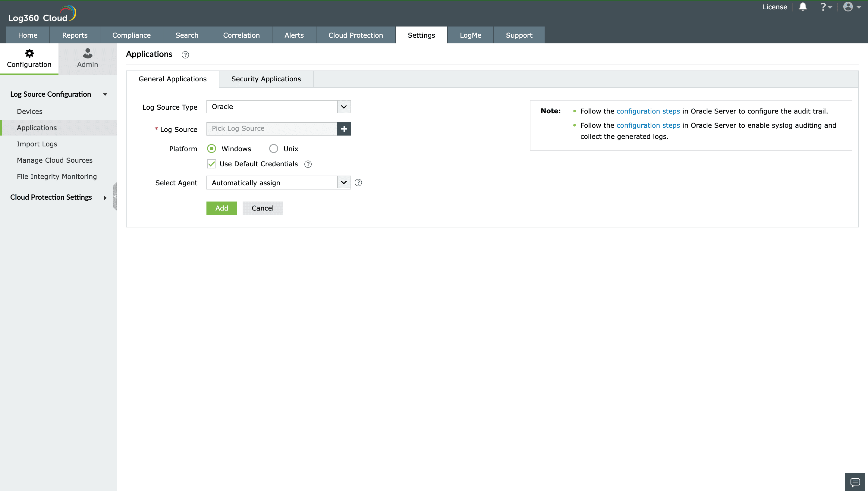Click help icon next to Applications heading
868x491 pixels.
pyautogui.click(x=185, y=55)
